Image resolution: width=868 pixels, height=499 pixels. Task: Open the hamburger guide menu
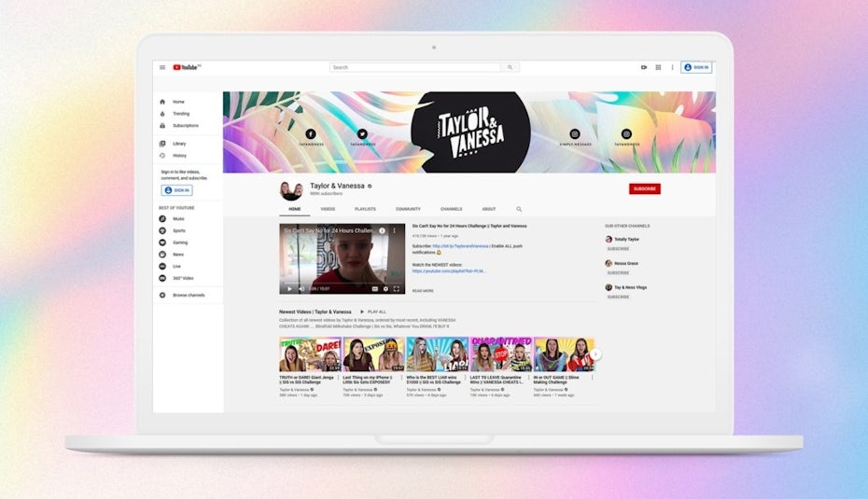(x=162, y=67)
